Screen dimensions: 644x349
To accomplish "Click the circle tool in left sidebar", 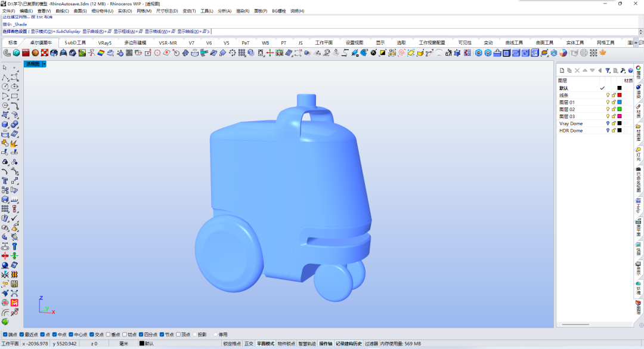I will pyautogui.click(x=5, y=87).
